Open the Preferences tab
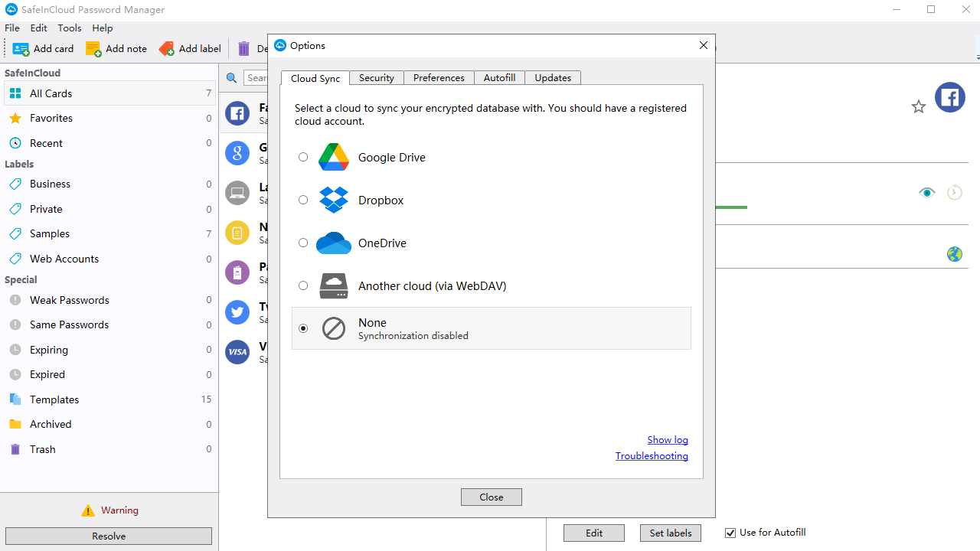Image resolution: width=980 pixels, height=551 pixels. pos(438,77)
